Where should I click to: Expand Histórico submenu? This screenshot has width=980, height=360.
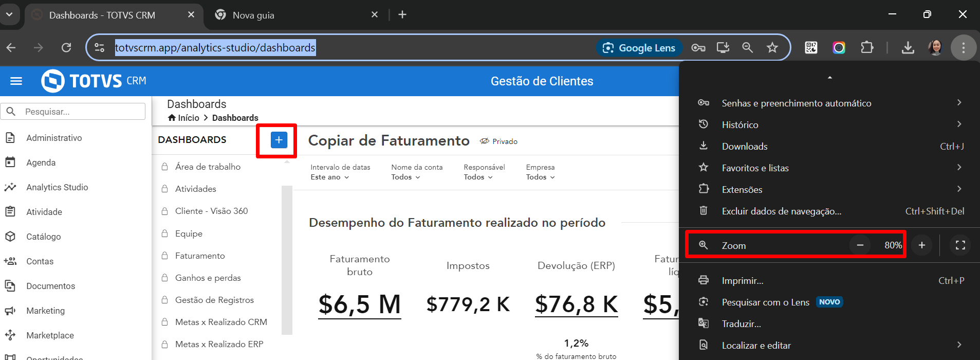click(x=829, y=124)
